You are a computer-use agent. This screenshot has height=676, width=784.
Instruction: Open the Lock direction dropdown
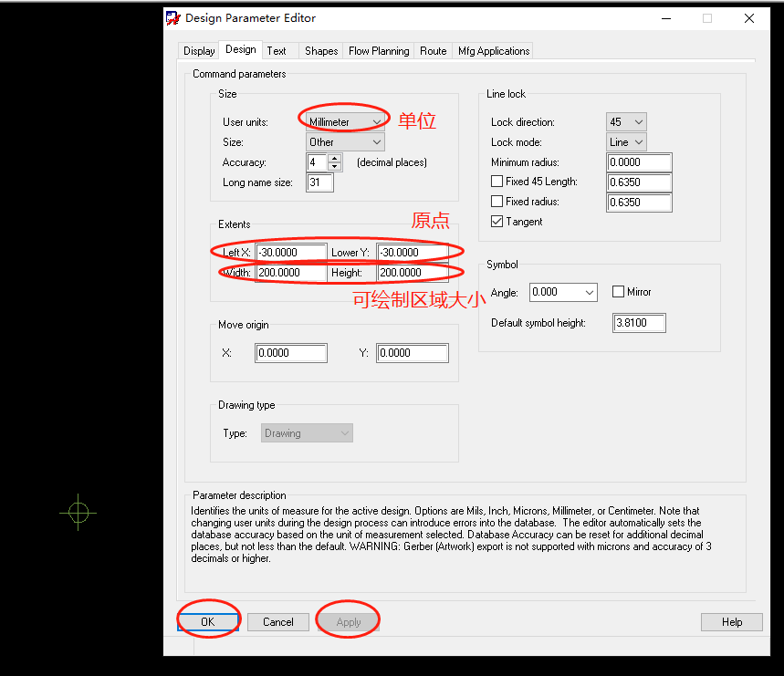pos(638,122)
